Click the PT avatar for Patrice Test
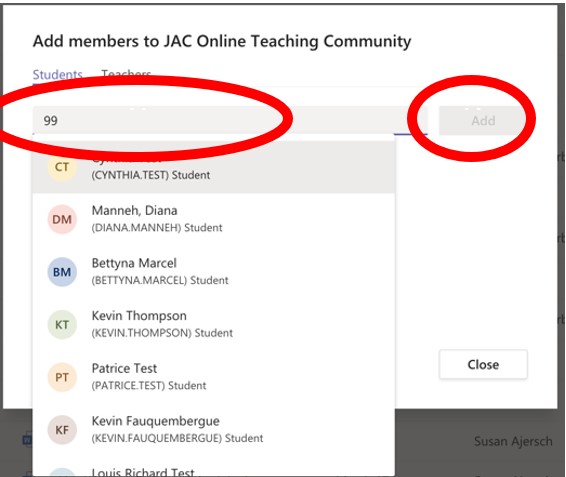Image resolution: width=566 pixels, height=477 pixels. click(62, 377)
